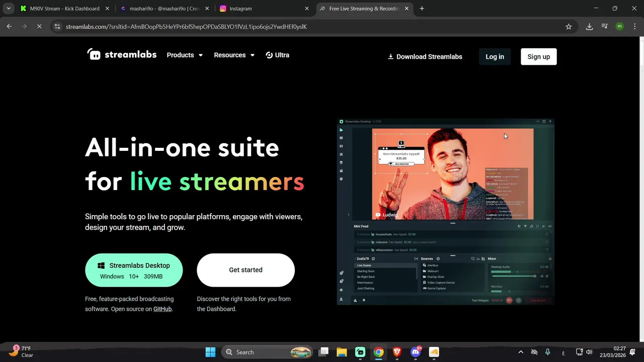Screen dimensions: 644x362
Task: Open File Explorer from the taskbar
Action: click(x=342, y=352)
